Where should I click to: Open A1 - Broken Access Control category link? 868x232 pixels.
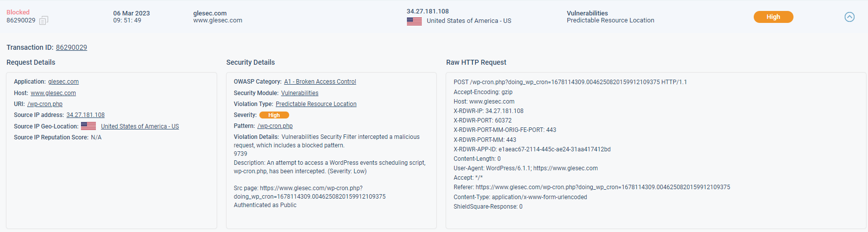[x=320, y=82]
